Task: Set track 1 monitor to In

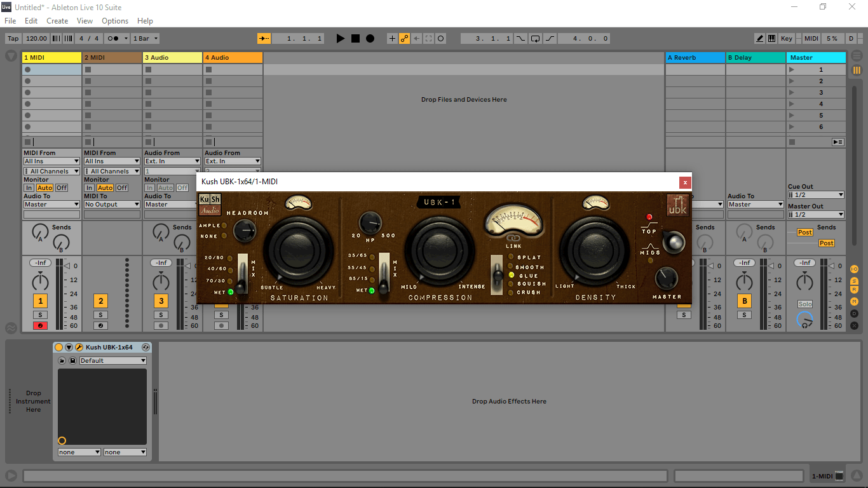Action: click(x=29, y=188)
